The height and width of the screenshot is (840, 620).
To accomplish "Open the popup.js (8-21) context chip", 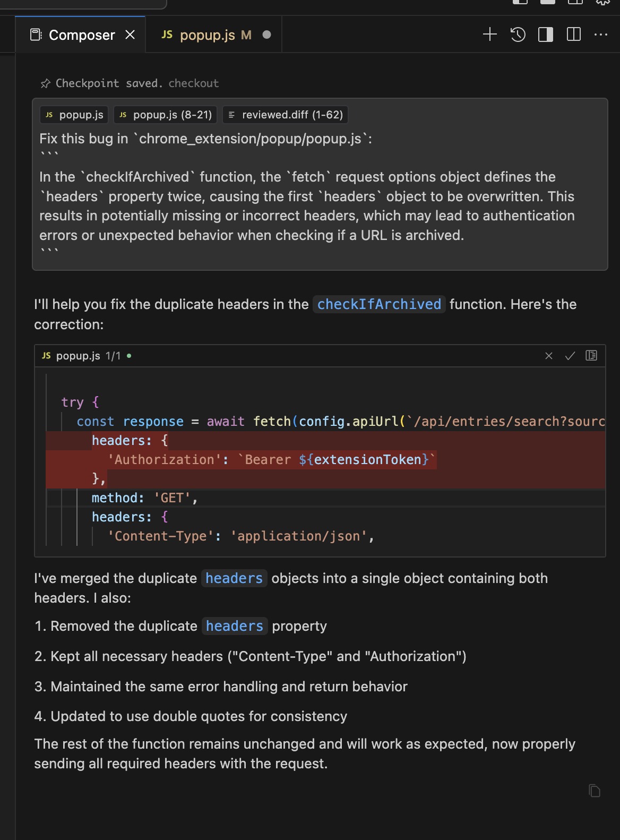I will pos(166,115).
